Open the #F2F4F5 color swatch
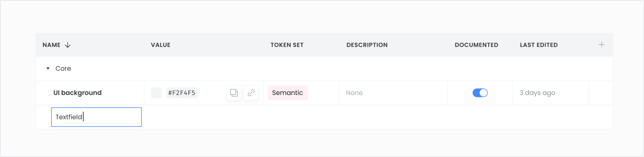644x157 pixels. [156, 93]
